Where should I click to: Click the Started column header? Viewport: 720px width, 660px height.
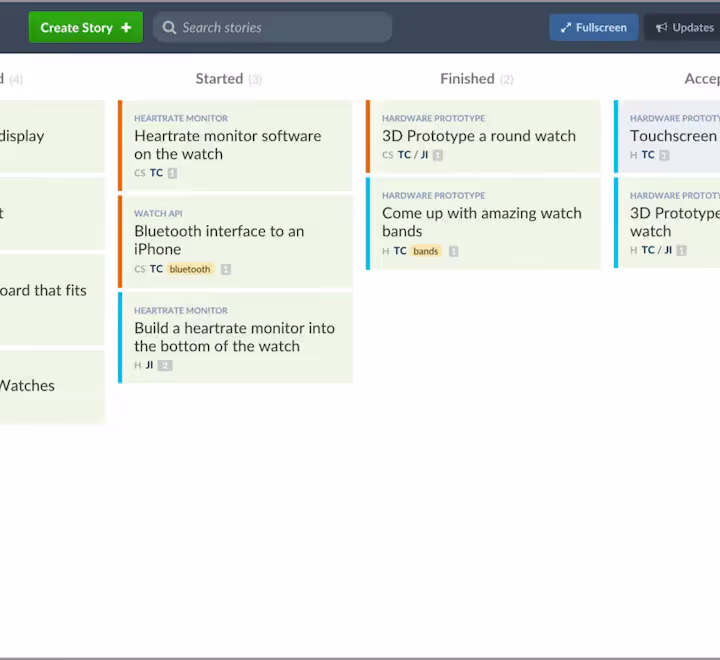[219, 79]
